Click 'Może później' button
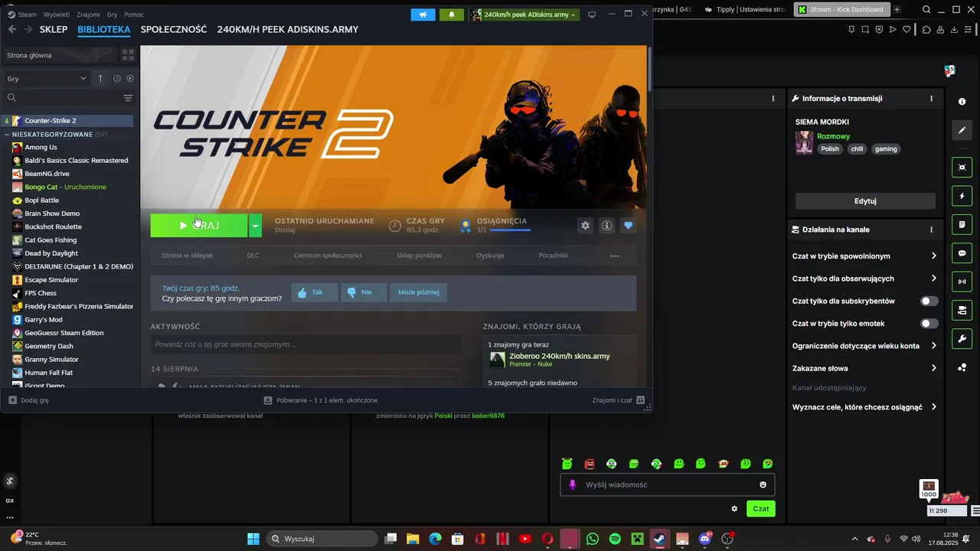 point(419,292)
